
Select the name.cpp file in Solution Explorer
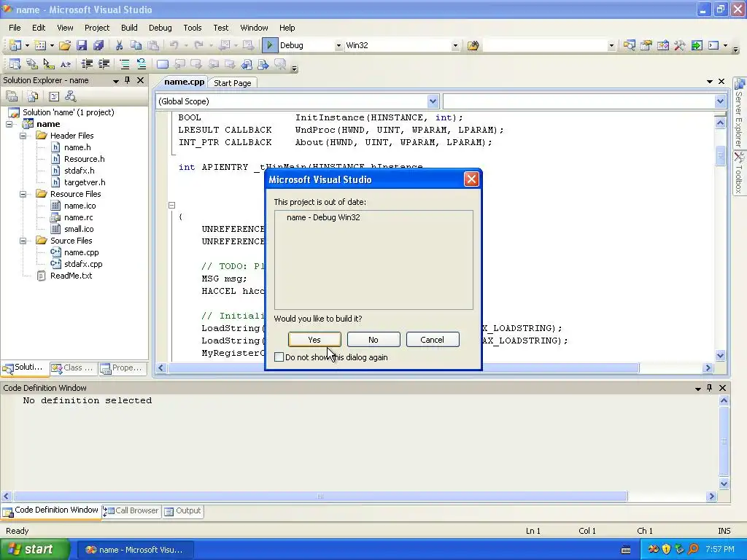click(81, 252)
